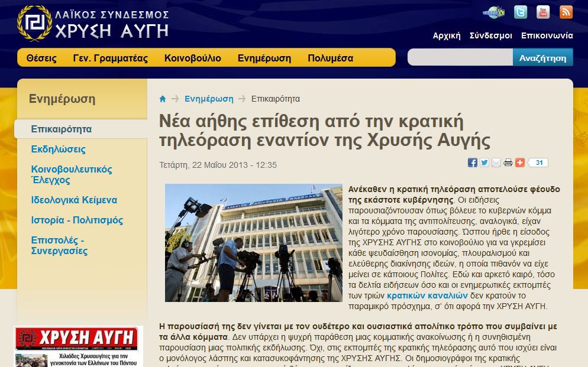Open the Θέσεις menu
The height and width of the screenshot is (367, 588).
(41, 58)
